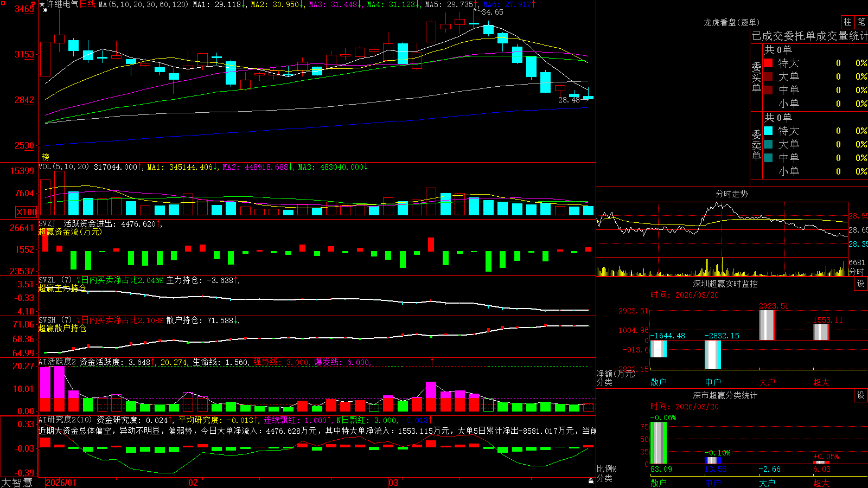Change the 日线 period label

(87, 4)
